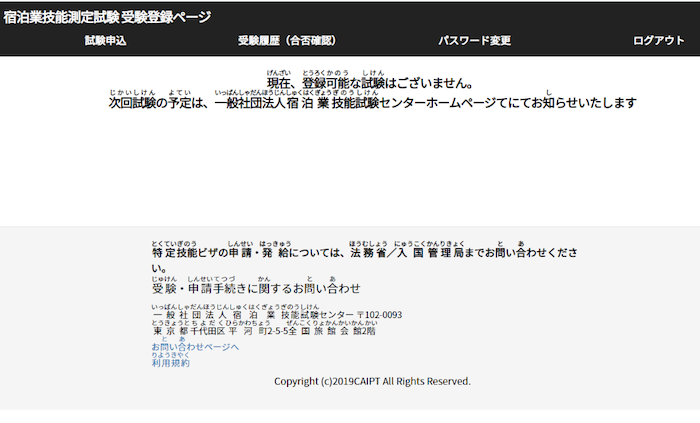This screenshot has height=423, width=700.
Task: Click the building name 全国旅館会館2階
Action: pos(332,331)
